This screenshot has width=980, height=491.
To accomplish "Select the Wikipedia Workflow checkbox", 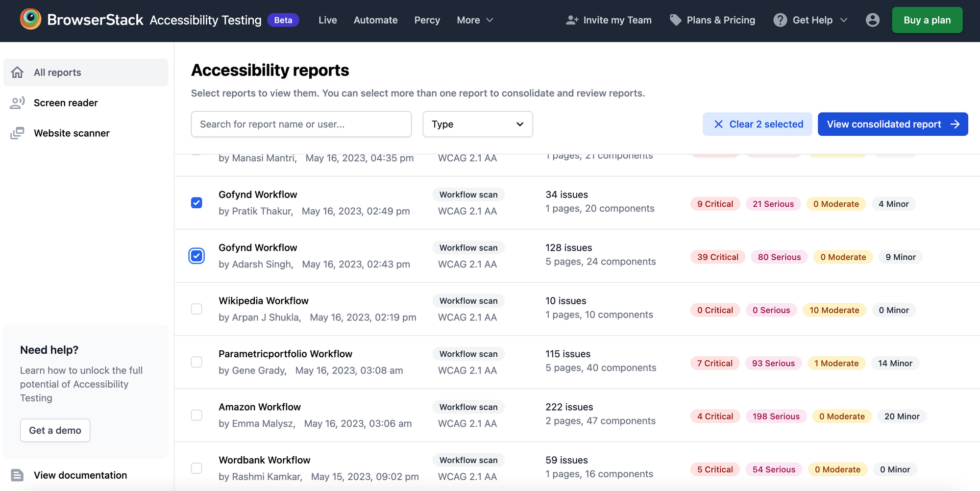I will click(x=196, y=309).
